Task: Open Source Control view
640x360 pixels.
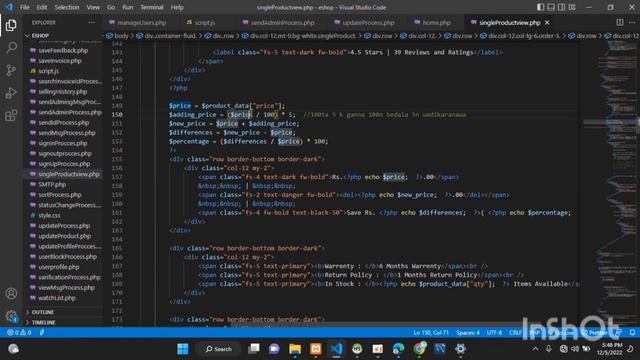Action: click(11, 70)
